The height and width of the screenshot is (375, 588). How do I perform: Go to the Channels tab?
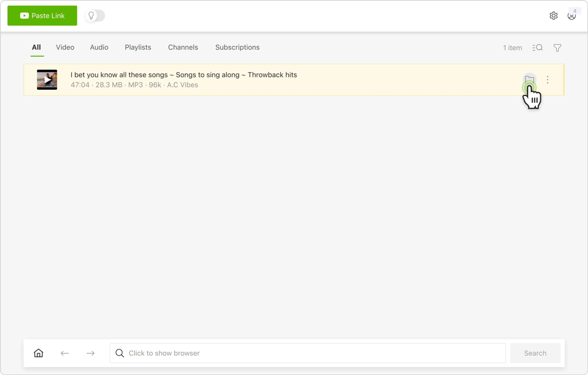pyautogui.click(x=183, y=47)
